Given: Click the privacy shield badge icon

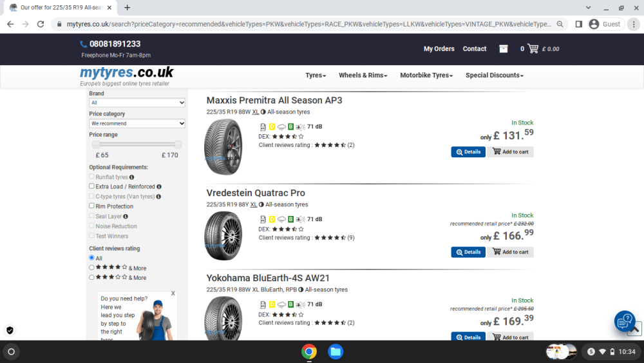Looking at the screenshot, I should pos(10,330).
